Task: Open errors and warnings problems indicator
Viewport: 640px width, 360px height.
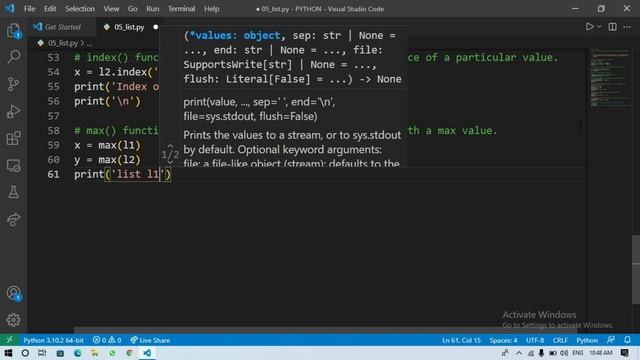Action: [107, 340]
